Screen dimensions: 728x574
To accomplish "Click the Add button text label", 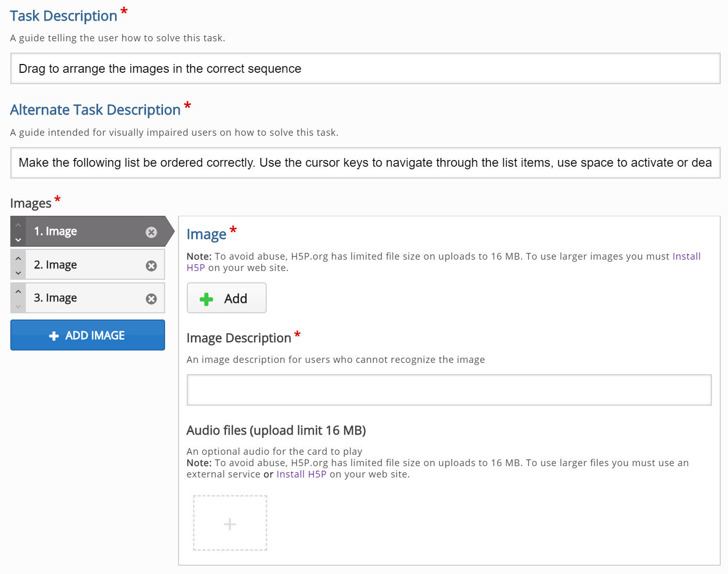I will 236,299.
